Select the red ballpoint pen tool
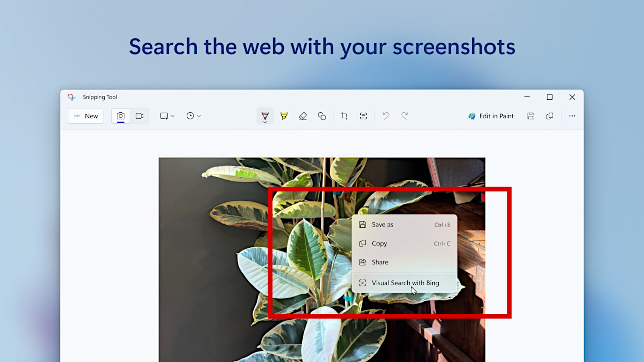 pos(265,116)
